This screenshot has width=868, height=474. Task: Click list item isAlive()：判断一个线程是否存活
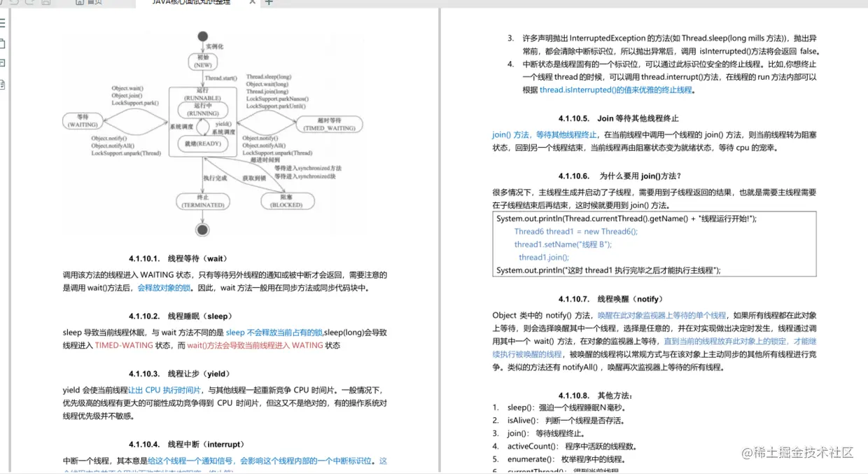566,421
